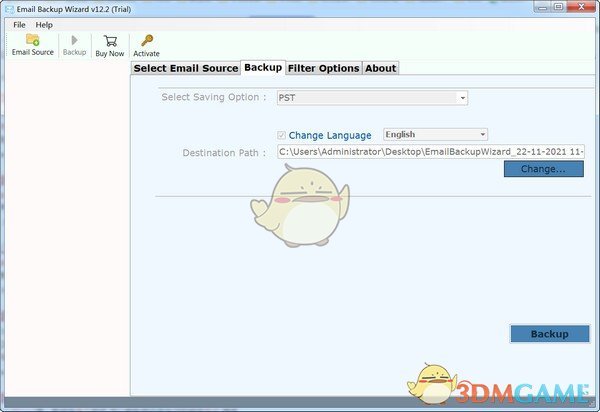Start backup with the blue Backup button
Viewport: 600px width, 412px height.
tap(549, 334)
